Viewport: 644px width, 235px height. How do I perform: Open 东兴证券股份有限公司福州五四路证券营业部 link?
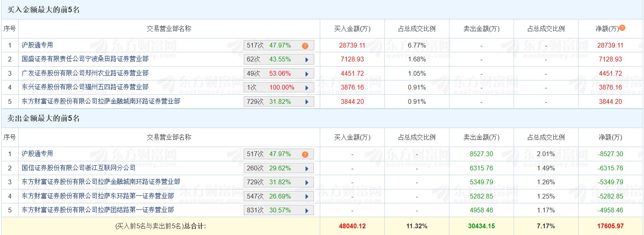(85, 87)
